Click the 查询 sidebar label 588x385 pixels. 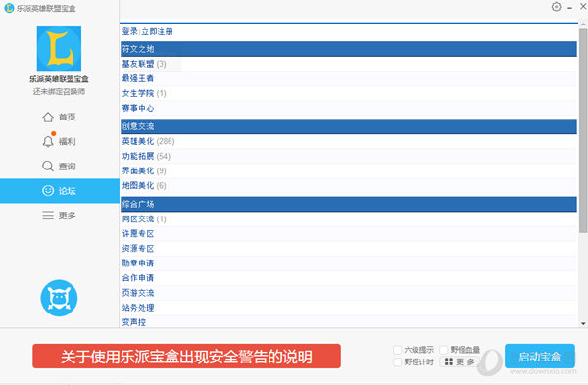tap(67, 167)
